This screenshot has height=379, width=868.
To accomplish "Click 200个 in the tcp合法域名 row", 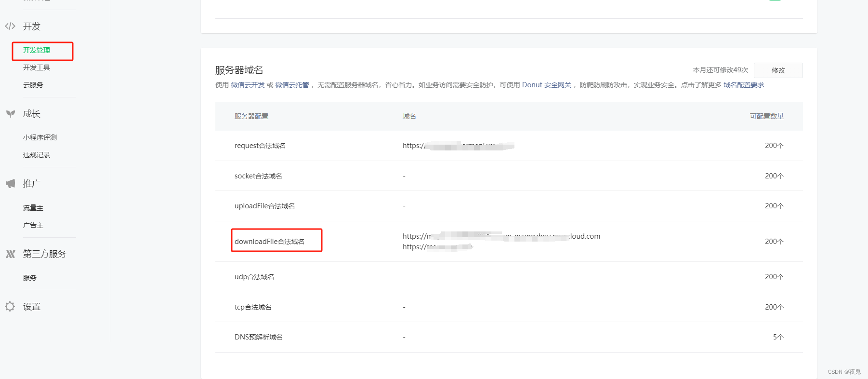I will click(775, 307).
